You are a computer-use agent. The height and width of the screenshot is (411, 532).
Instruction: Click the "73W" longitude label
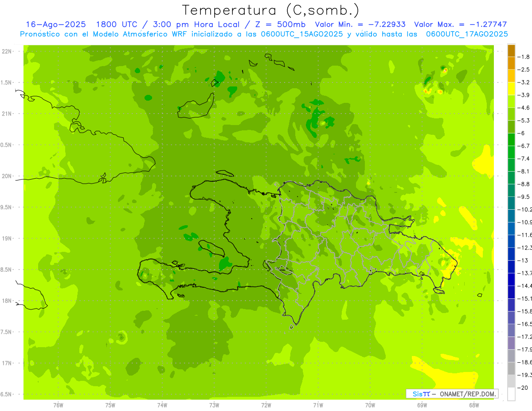214,405
